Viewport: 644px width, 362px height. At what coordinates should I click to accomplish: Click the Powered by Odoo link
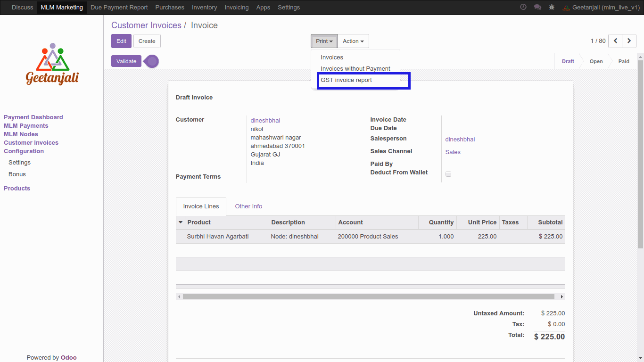coord(68,357)
